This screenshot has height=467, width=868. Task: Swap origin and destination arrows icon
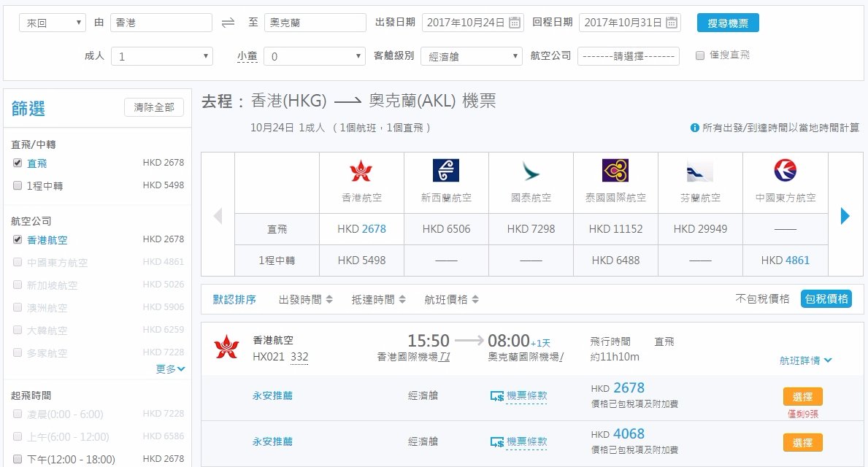pos(228,23)
